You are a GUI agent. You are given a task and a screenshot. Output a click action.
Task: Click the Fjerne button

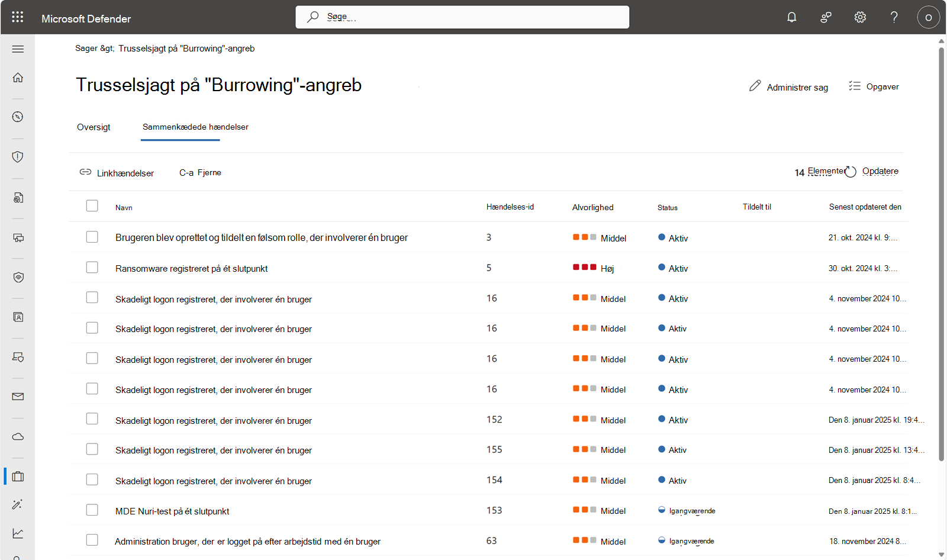pos(200,173)
